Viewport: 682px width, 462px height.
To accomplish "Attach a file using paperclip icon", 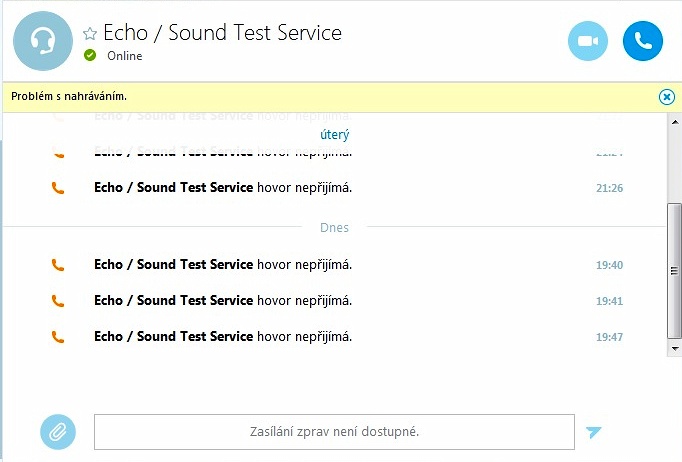I will coord(58,432).
